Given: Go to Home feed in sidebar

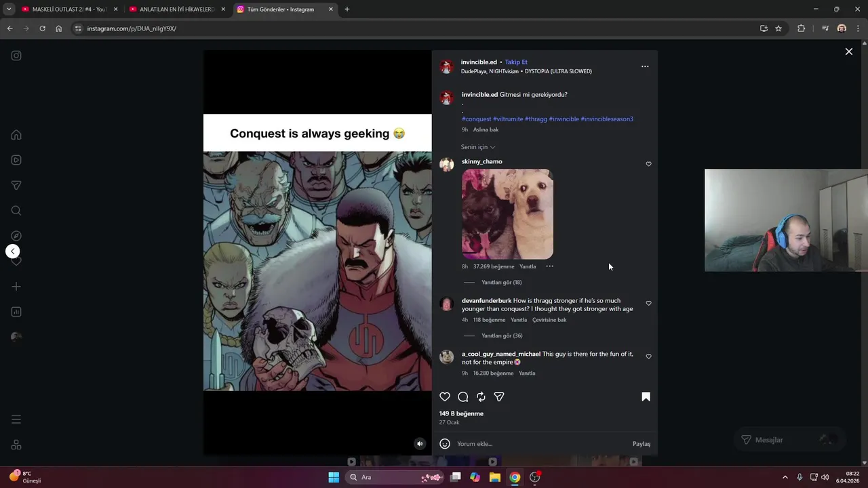Looking at the screenshot, I should (x=16, y=135).
